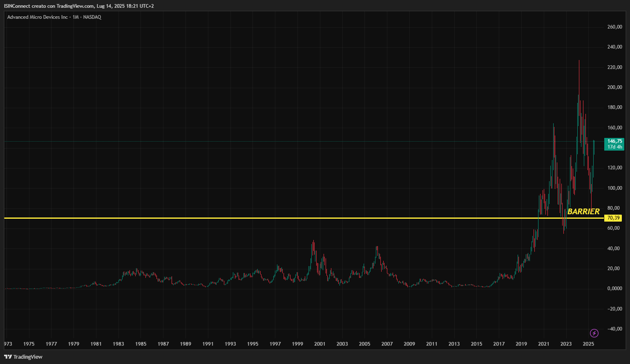Click the TradingView logo at bottom left

click(23, 357)
